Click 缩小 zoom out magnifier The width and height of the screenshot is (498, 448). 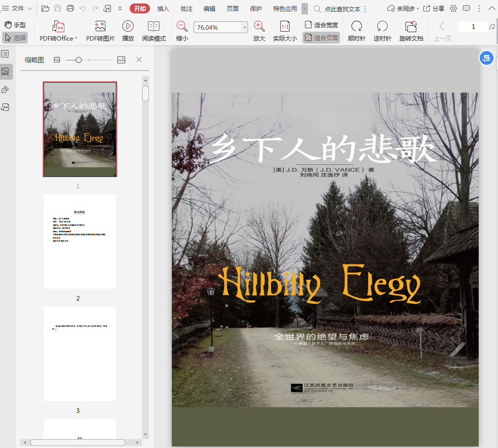[182, 31]
